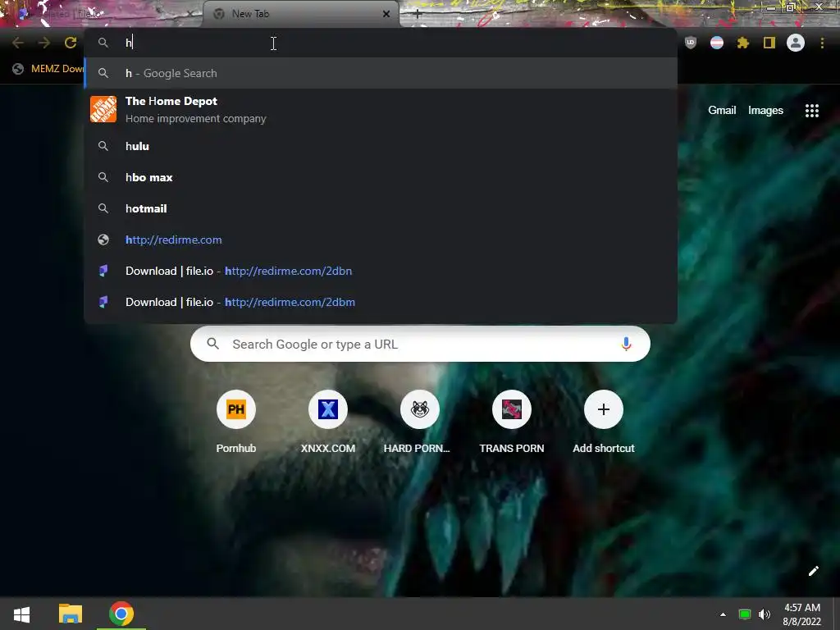Open the Extensions puzzle piece menu
The height and width of the screenshot is (630, 840).
click(743, 43)
